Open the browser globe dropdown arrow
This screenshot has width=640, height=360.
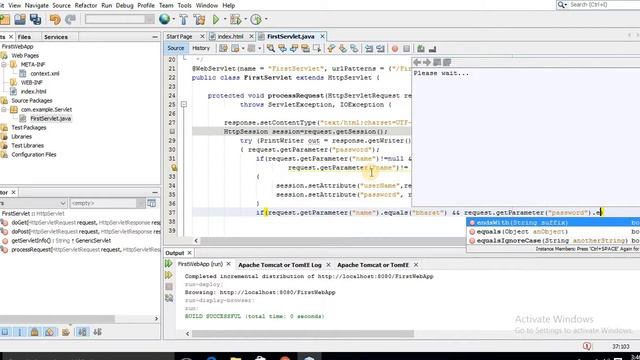pos(173,19)
